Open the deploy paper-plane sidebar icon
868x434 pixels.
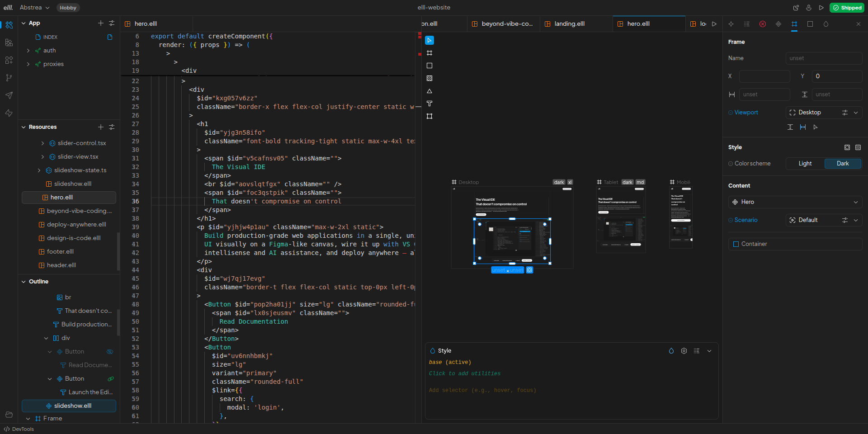pos(9,95)
